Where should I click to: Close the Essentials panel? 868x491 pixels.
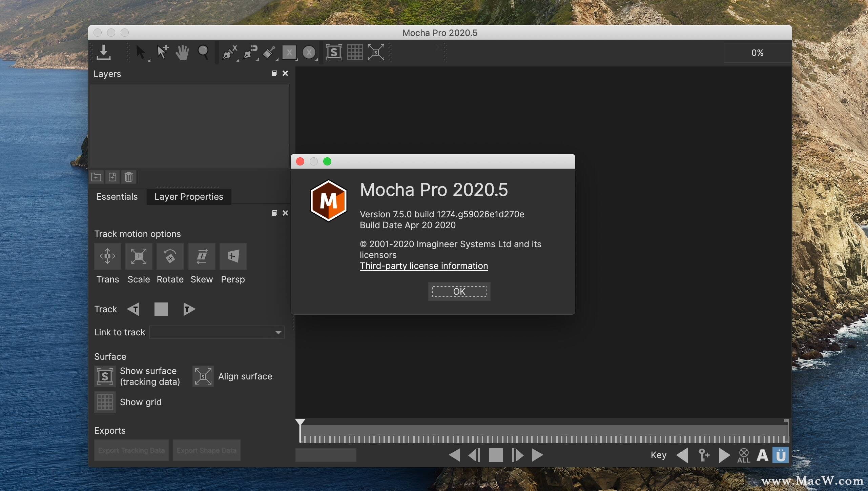(285, 213)
